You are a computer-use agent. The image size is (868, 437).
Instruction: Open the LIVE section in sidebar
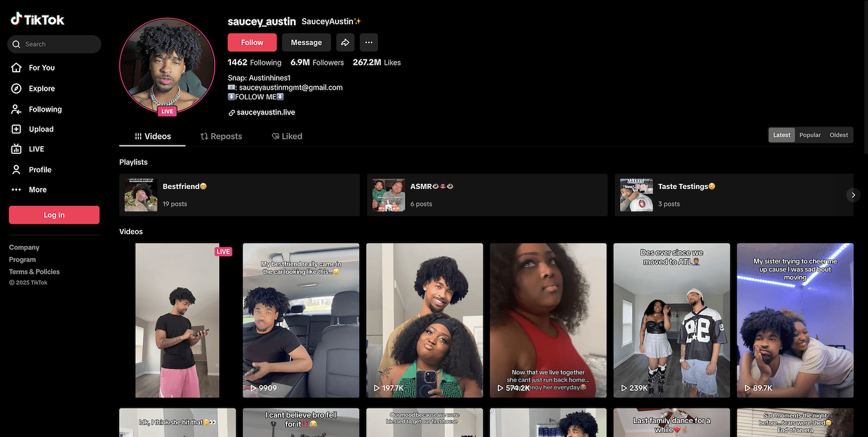point(36,149)
